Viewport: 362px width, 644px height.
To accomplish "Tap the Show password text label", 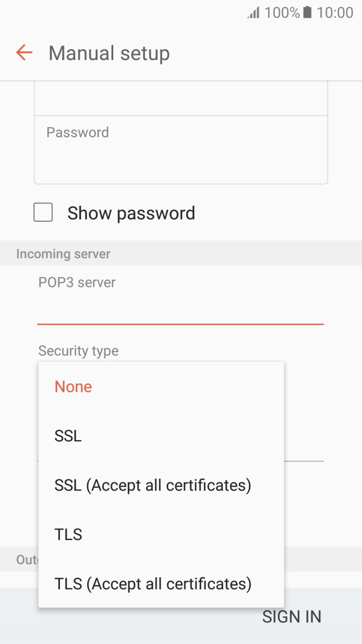I will click(x=131, y=213).
